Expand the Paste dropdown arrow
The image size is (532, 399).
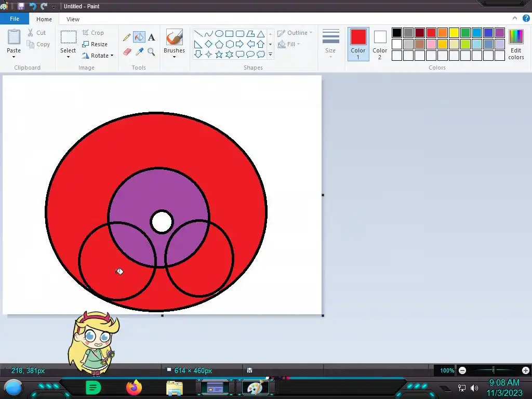pyautogui.click(x=14, y=57)
